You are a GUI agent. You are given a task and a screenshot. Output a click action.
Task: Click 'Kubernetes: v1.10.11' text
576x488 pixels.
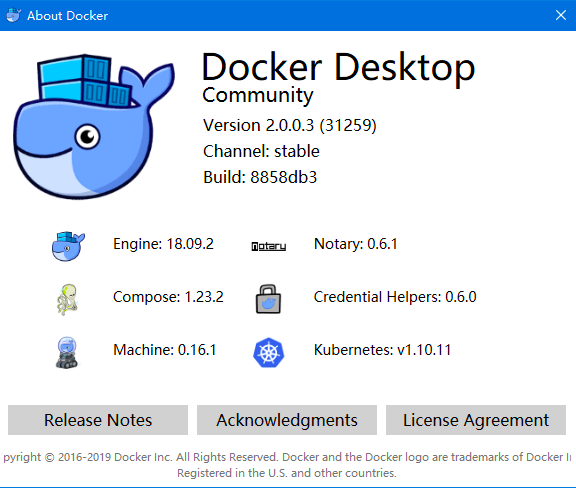coord(382,350)
